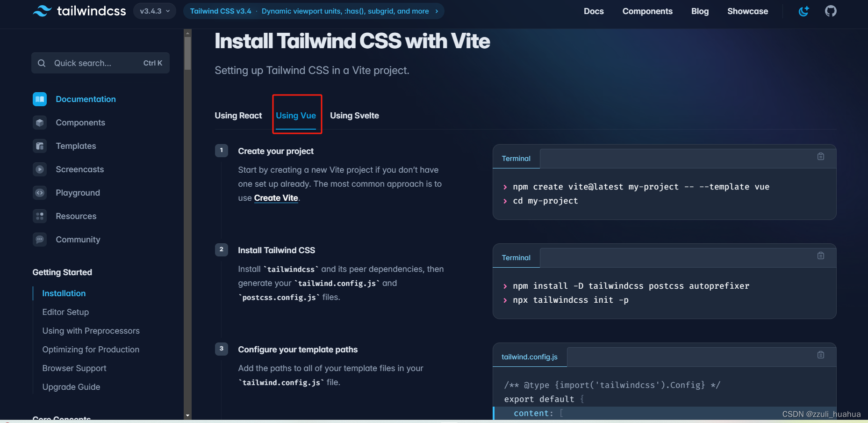Open the sidebar Components link
The width and height of the screenshot is (868, 423).
click(80, 123)
